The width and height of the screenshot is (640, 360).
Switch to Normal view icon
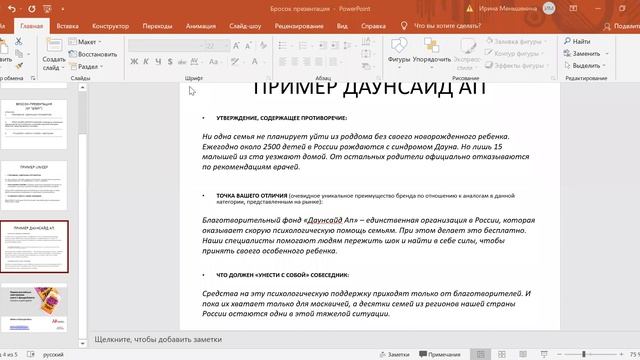[480, 354]
